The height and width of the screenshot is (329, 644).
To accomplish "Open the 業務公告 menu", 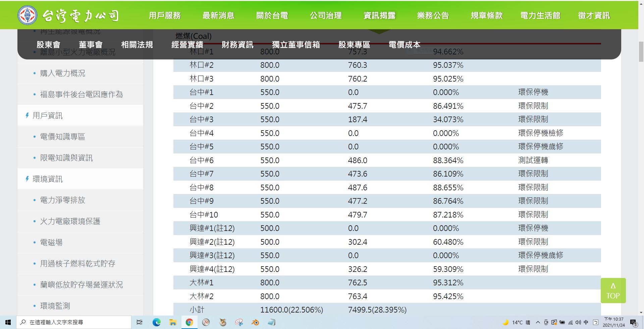I will point(433,15).
